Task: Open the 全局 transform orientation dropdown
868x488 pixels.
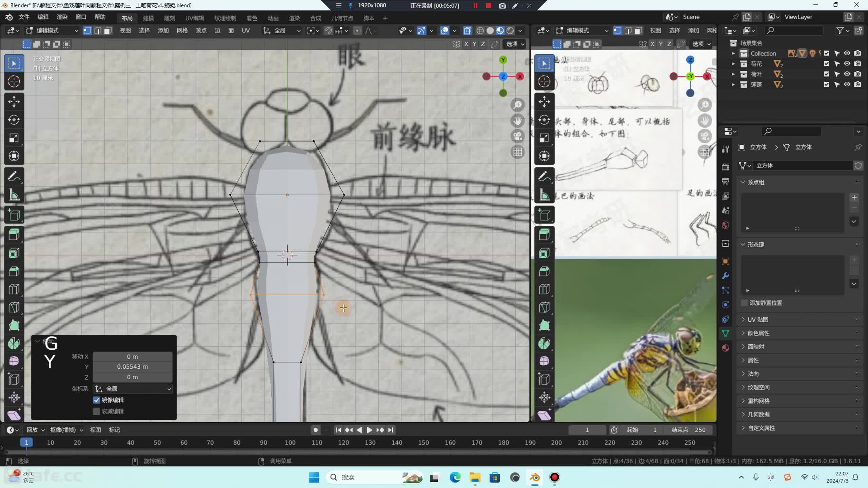Action: (x=282, y=31)
